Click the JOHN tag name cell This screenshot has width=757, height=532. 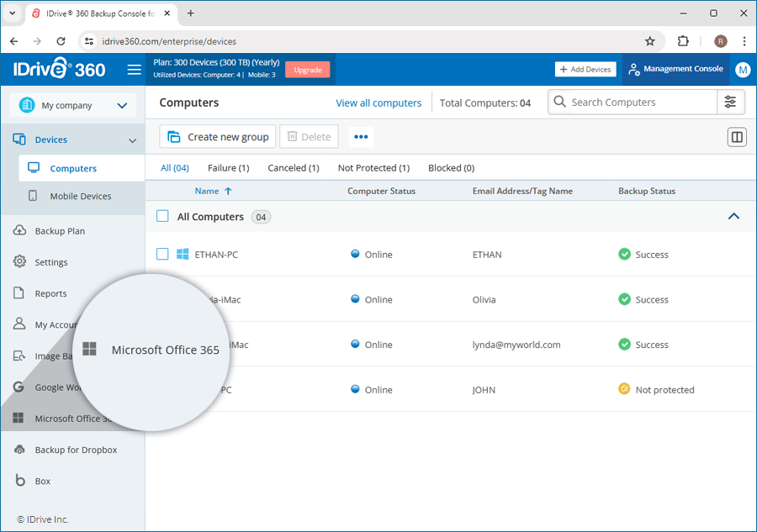(x=484, y=390)
